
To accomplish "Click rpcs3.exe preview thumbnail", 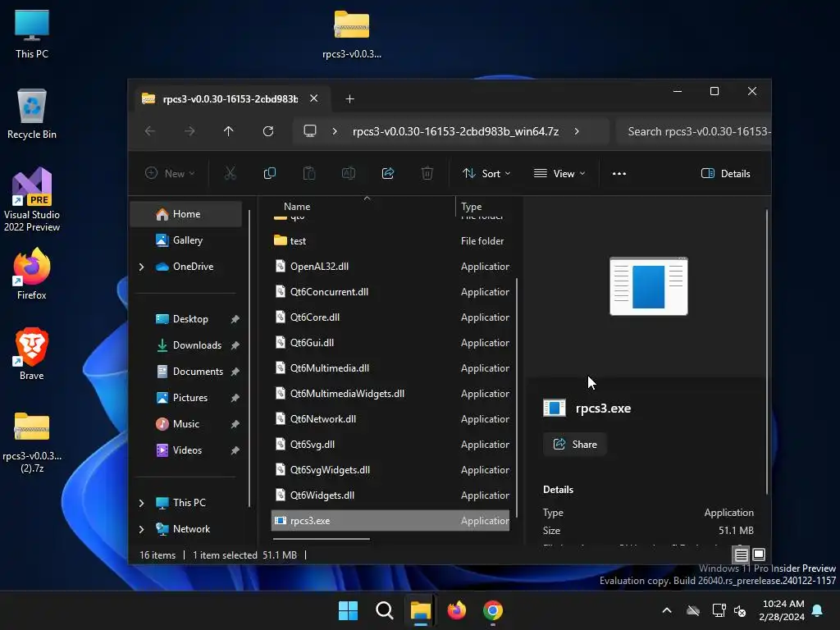I will [648, 286].
